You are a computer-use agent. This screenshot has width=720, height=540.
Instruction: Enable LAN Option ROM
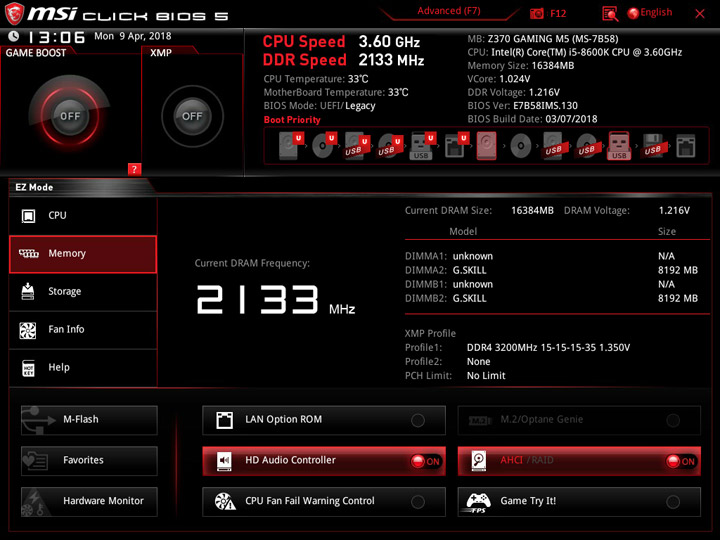tap(324, 420)
